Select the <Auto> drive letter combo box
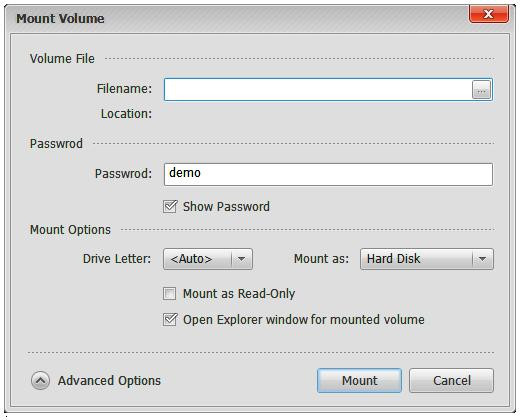 [208, 259]
